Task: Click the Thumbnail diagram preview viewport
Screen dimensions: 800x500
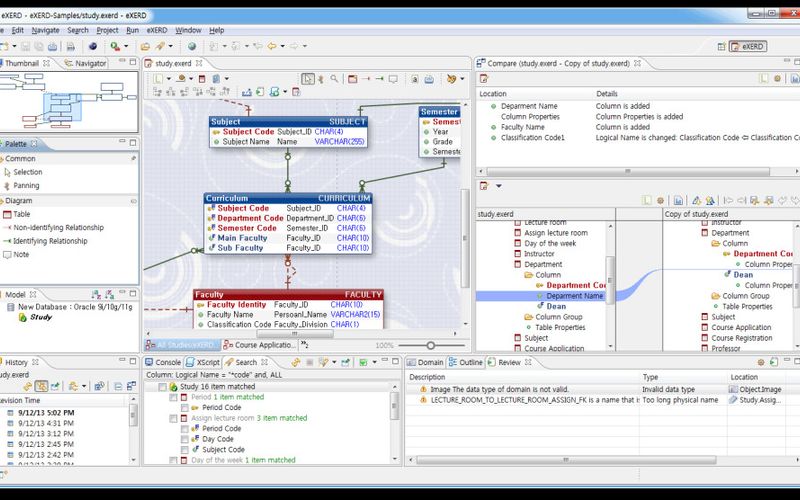Action: coord(62,107)
